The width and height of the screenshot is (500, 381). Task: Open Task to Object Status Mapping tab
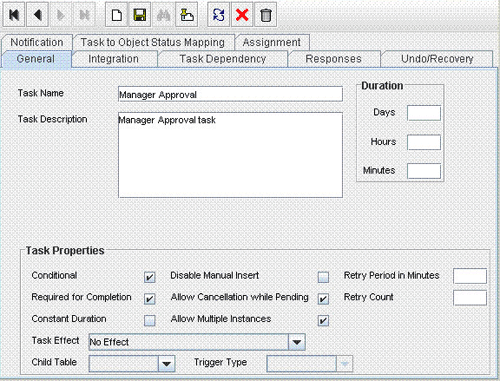153,42
